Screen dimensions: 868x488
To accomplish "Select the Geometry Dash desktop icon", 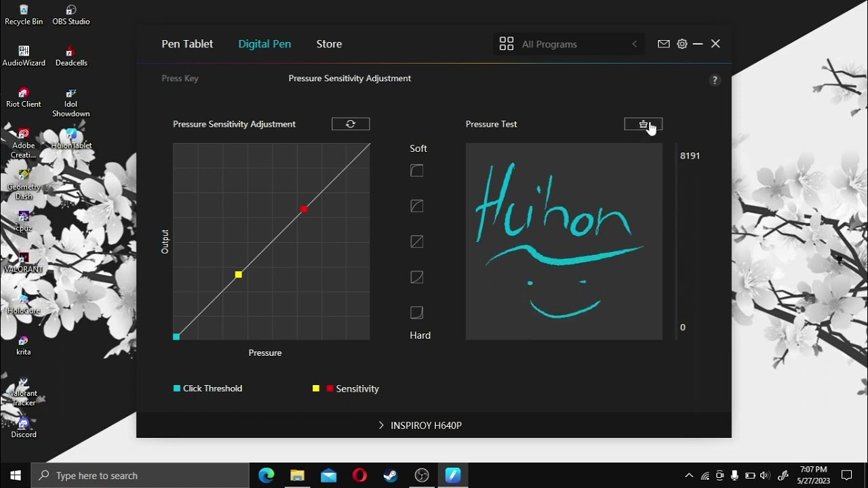I will click(x=24, y=185).
